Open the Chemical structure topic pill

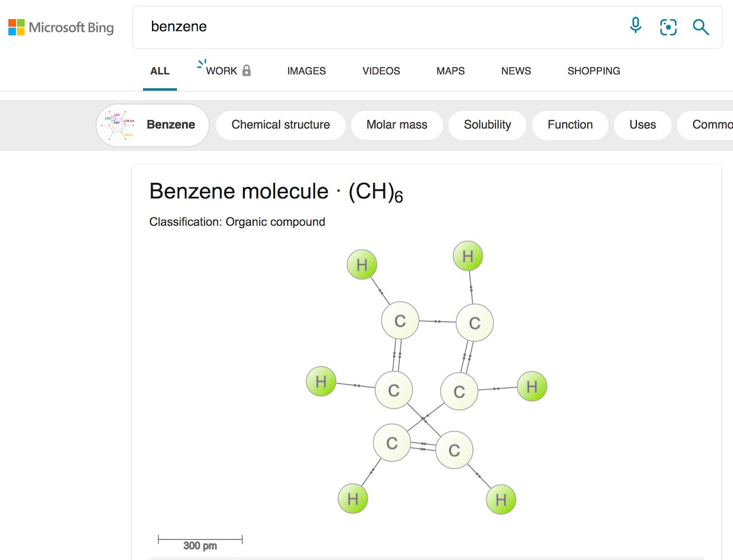click(280, 125)
